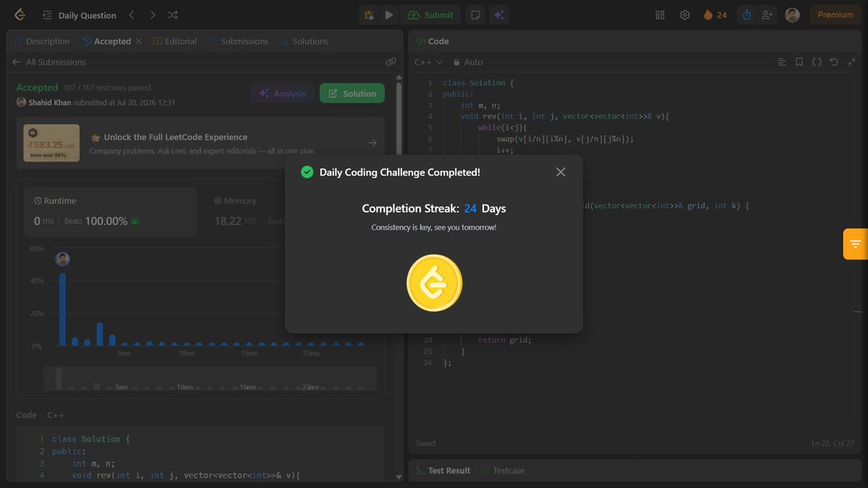Switch to the Submissions tab
The height and width of the screenshot is (488, 868).
[x=239, y=41]
